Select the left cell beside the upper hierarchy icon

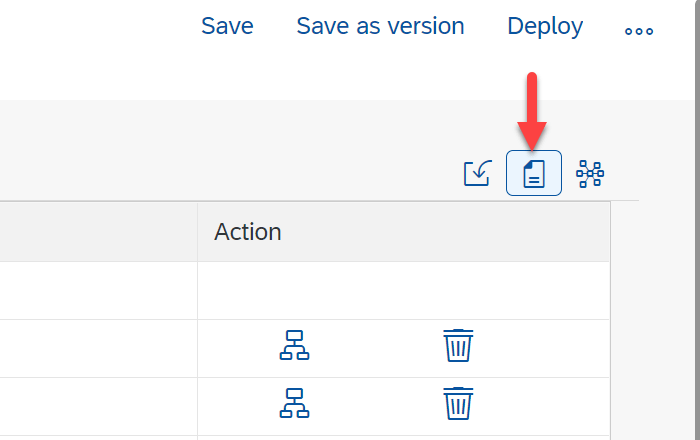98,348
